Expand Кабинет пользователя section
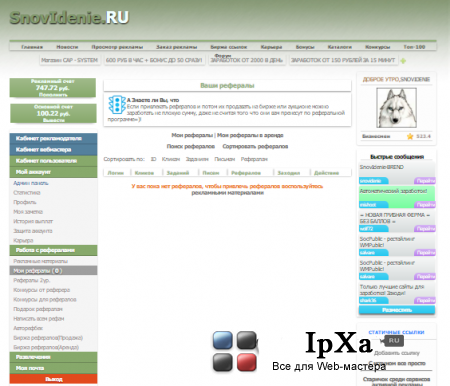 [x=53, y=161]
